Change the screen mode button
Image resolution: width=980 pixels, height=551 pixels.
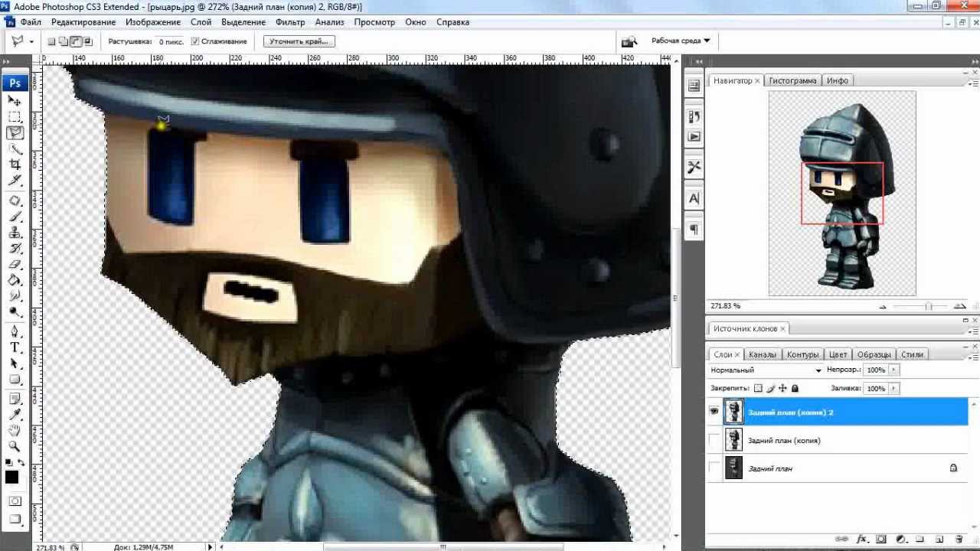(15, 520)
